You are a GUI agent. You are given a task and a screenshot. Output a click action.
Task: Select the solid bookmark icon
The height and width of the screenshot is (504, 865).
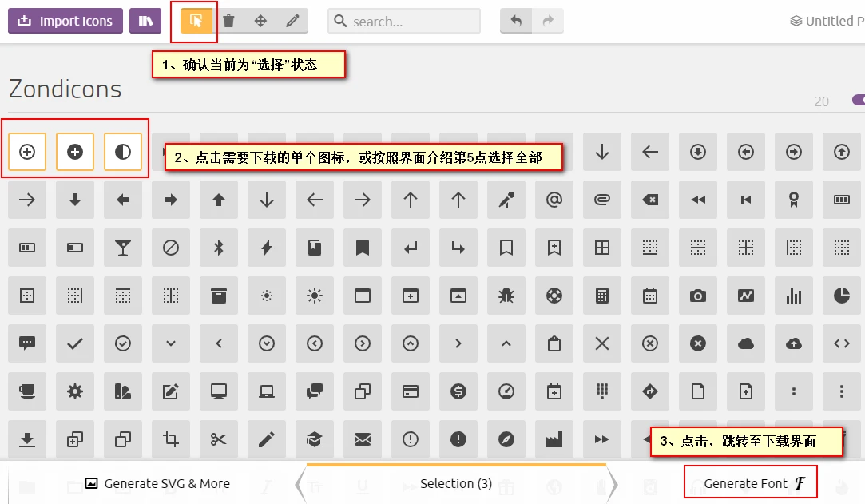pyautogui.click(x=363, y=248)
